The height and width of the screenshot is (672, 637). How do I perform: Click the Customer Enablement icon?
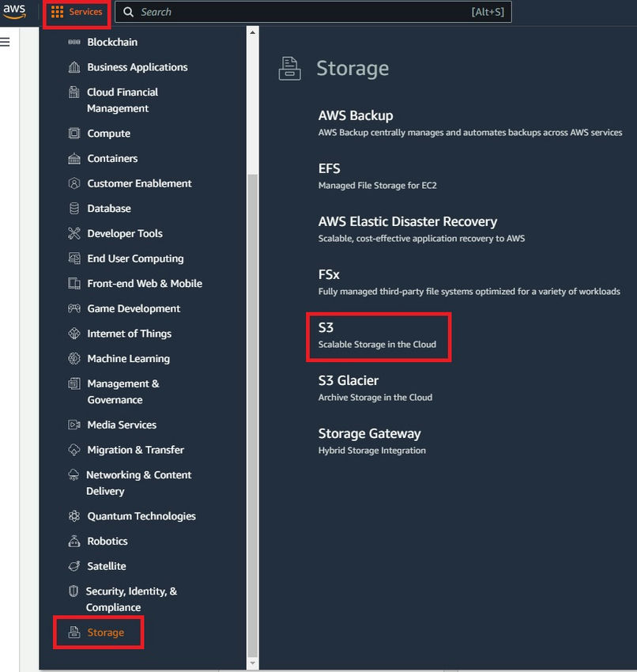[x=74, y=183]
